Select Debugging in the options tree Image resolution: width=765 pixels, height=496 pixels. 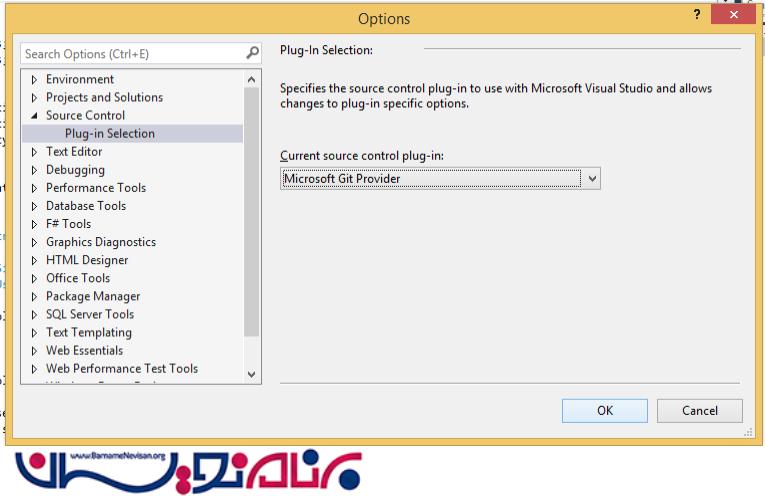pos(75,170)
